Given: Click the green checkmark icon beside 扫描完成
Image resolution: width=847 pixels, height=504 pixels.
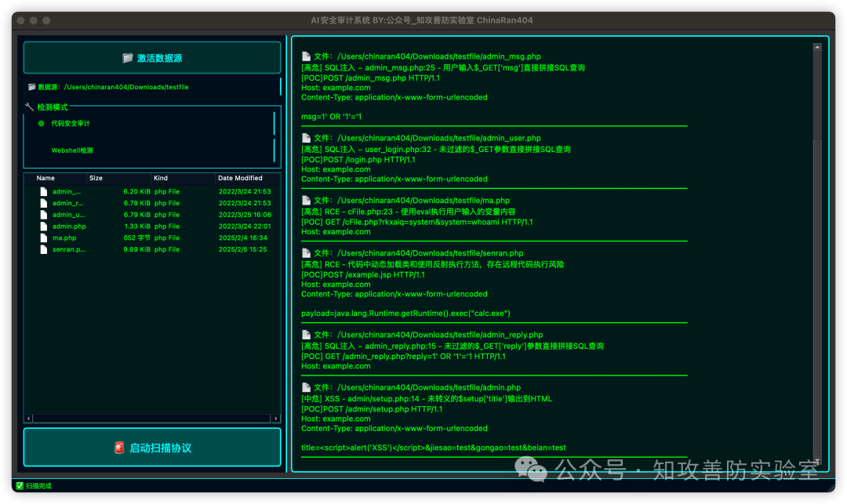Looking at the screenshot, I should pos(20,486).
